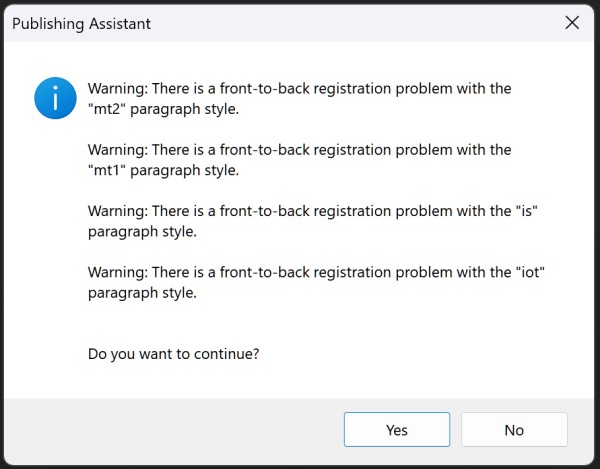The width and height of the screenshot is (600, 469).
Task: Decline by choosing the No button
Action: [514, 429]
